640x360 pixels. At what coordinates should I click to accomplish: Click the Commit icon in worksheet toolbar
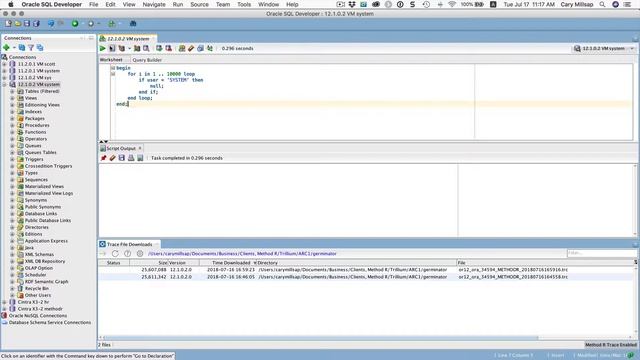tap(159, 48)
